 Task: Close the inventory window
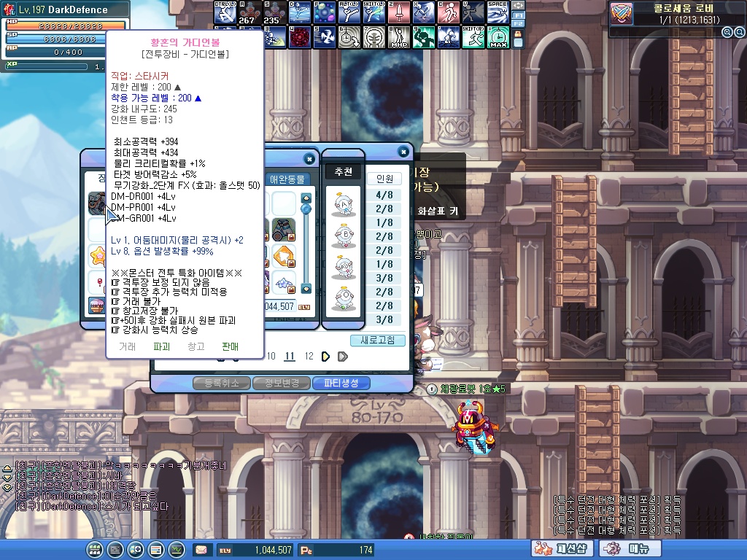pyautogui.click(x=309, y=159)
